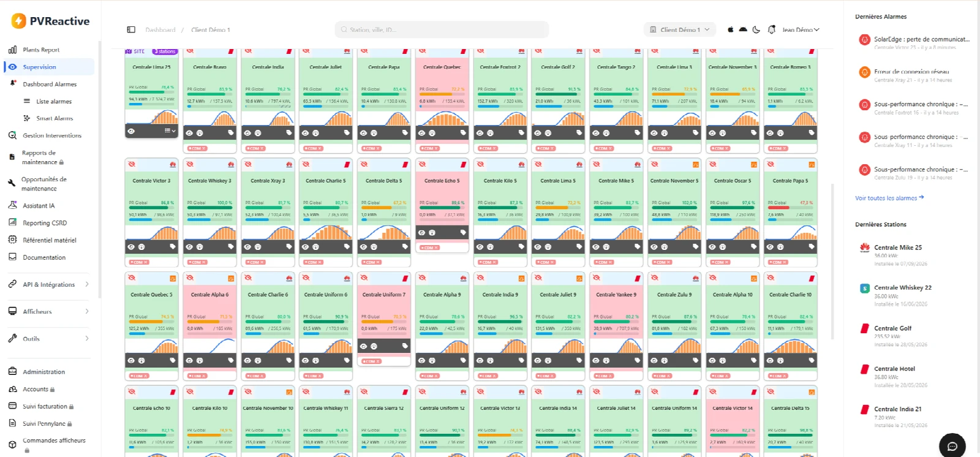Toggle dark mode moon icon
This screenshot has height=457, width=980.
[x=756, y=29]
